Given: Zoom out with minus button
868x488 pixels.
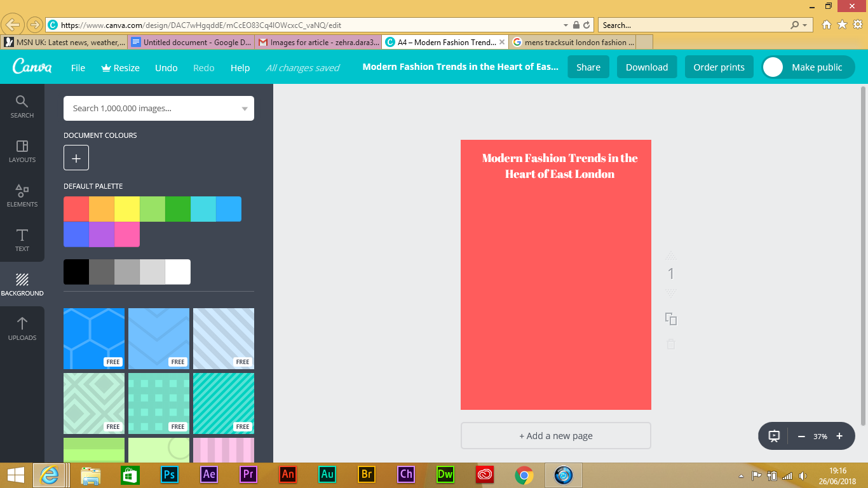Looking at the screenshot, I should (x=801, y=436).
